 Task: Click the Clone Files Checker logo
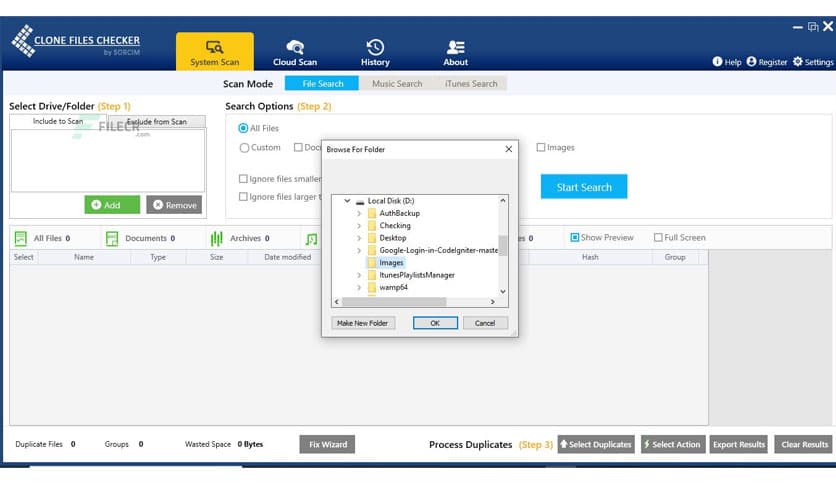coord(76,41)
